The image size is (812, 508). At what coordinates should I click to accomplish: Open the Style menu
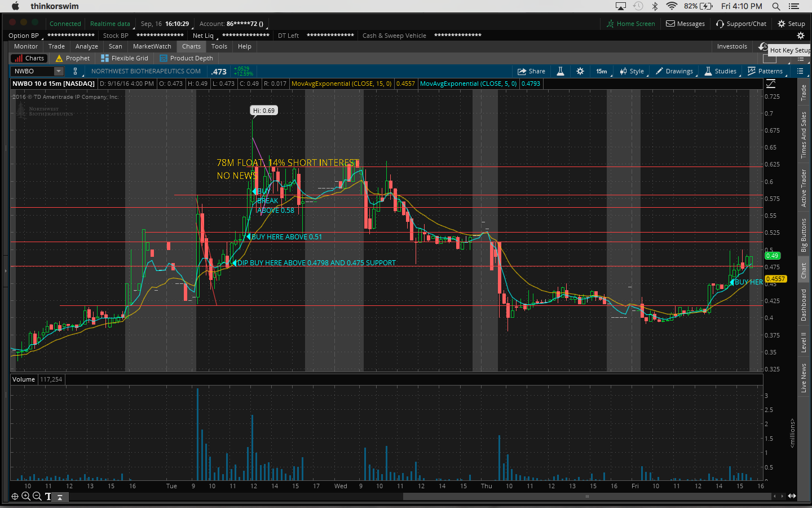[x=632, y=71]
